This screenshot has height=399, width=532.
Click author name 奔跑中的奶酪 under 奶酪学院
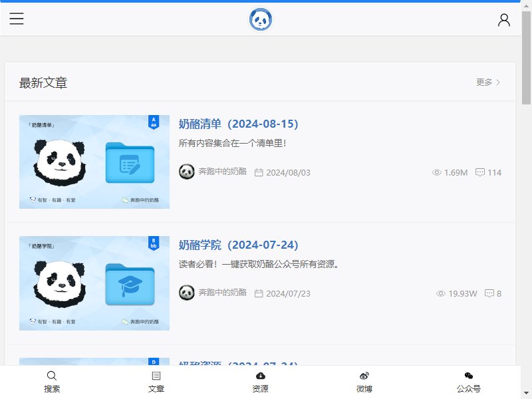pos(223,293)
